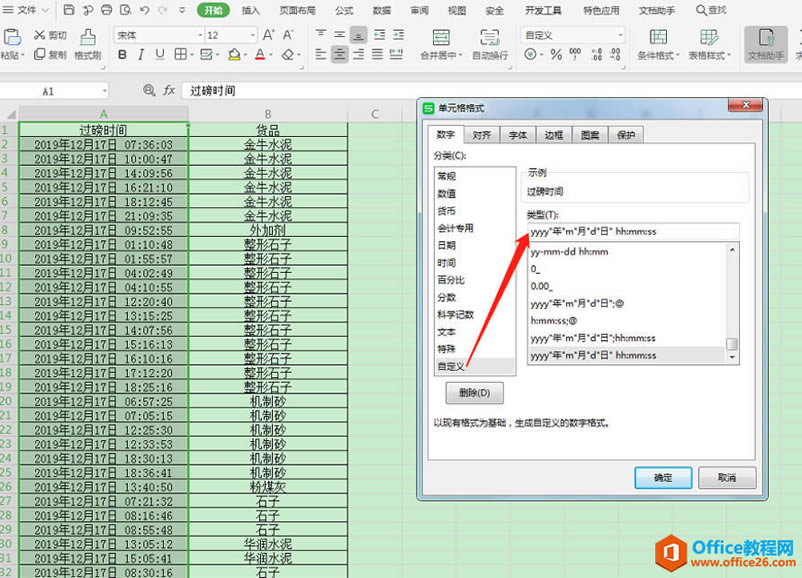This screenshot has height=578, width=802.
Task: Click the Paste clipboard icon
Action: click(x=12, y=37)
